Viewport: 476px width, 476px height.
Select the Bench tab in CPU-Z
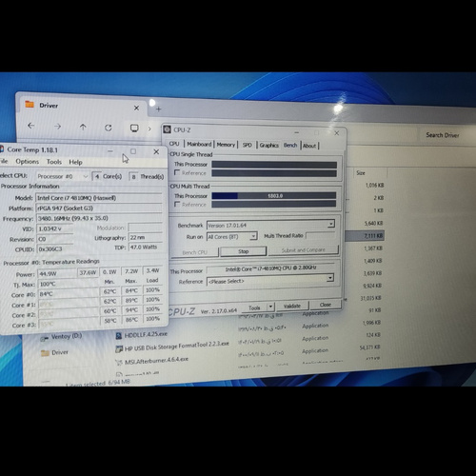click(290, 145)
